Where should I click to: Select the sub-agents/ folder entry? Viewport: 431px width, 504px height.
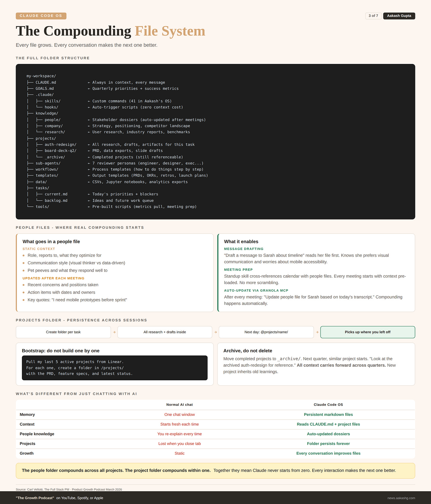click(x=48, y=163)
